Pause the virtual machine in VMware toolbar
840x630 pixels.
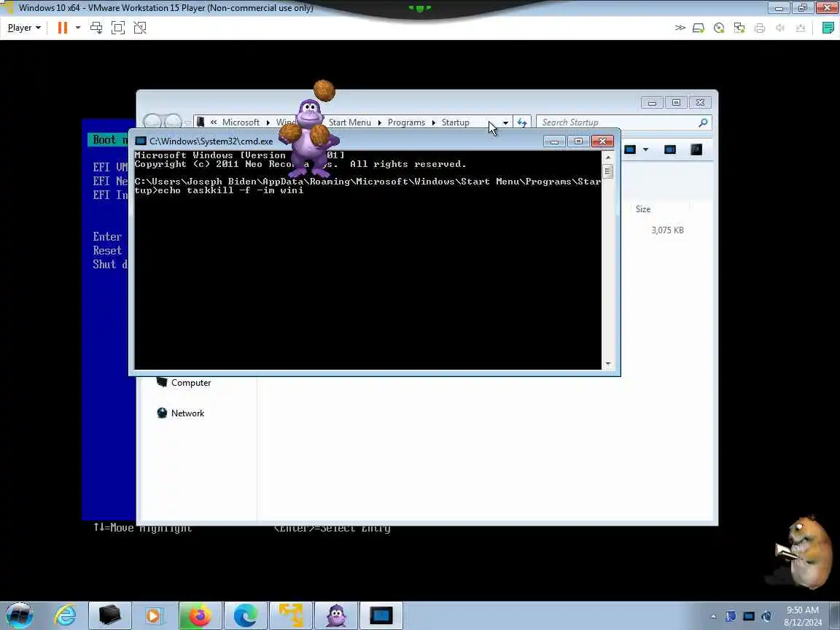point(63,28)
